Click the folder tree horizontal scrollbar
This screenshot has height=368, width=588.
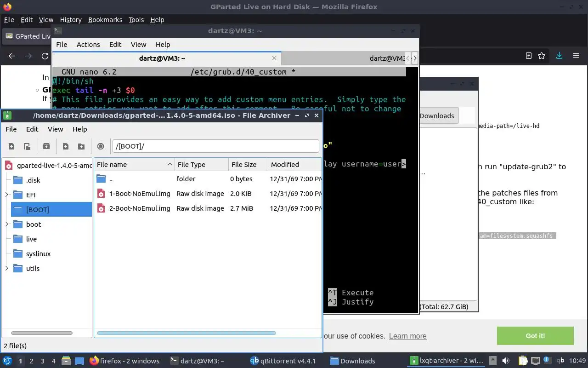tap(41, 333)
